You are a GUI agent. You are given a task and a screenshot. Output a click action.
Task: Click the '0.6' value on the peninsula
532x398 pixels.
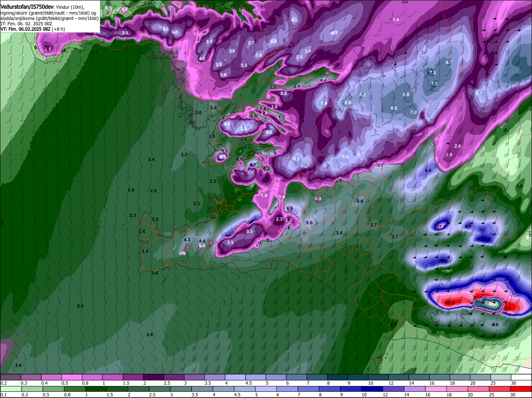(202, 246)
